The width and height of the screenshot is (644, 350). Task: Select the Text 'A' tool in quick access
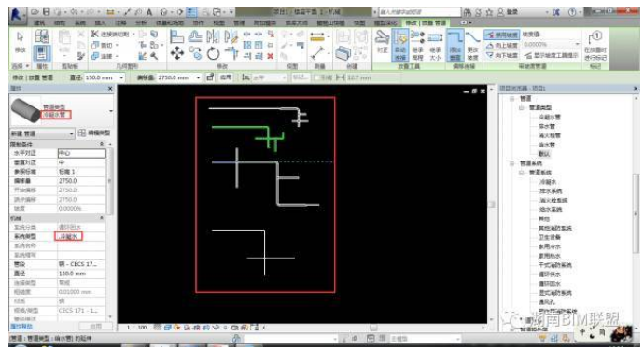click(x=149, y=12)
